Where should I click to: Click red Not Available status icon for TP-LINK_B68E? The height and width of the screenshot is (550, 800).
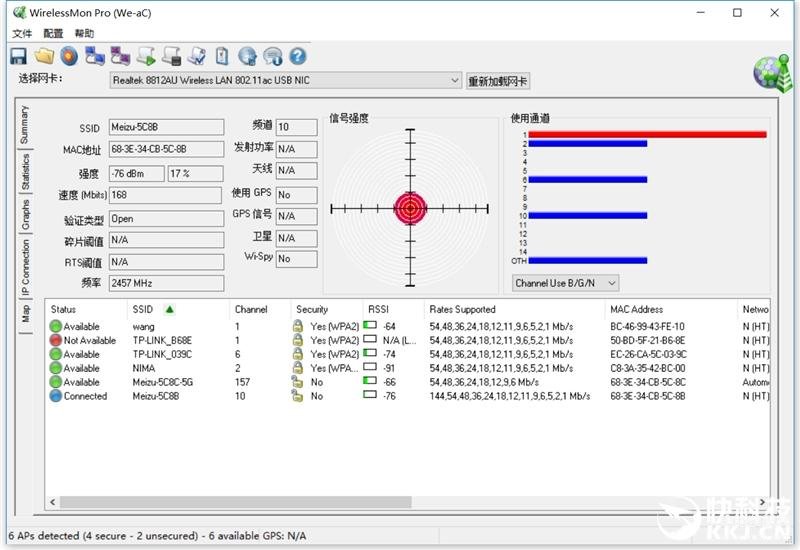coord(56,340)
